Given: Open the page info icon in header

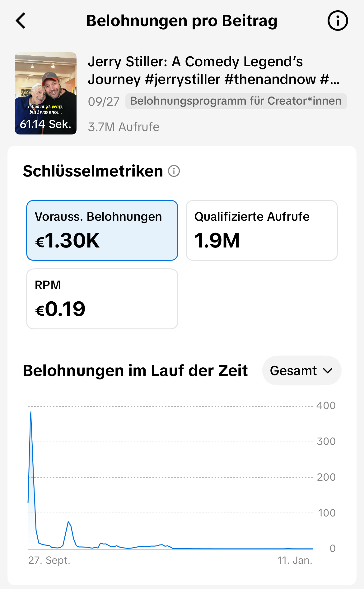Looking at the screenshot, I should [338, 21].
